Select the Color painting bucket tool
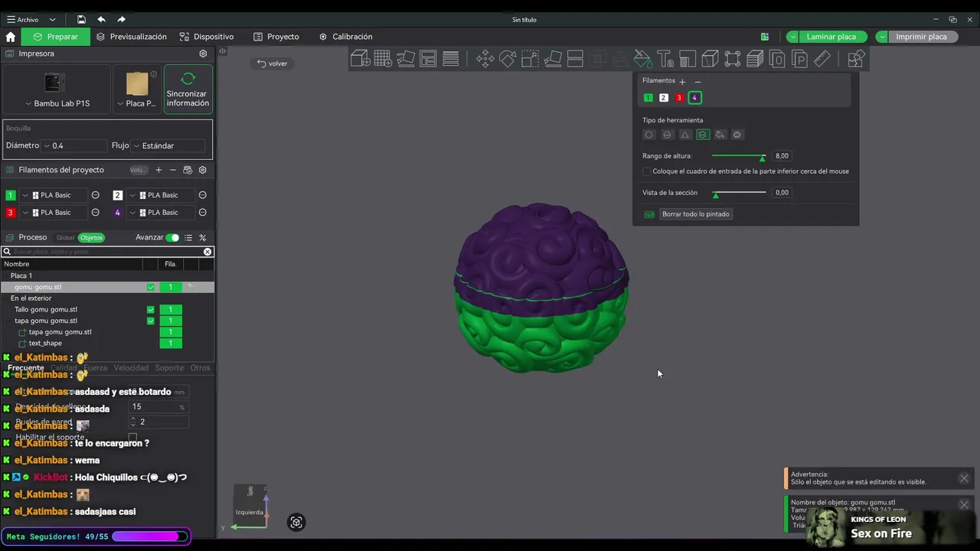This screenshot has height=551, width=980. click(642, 59)
